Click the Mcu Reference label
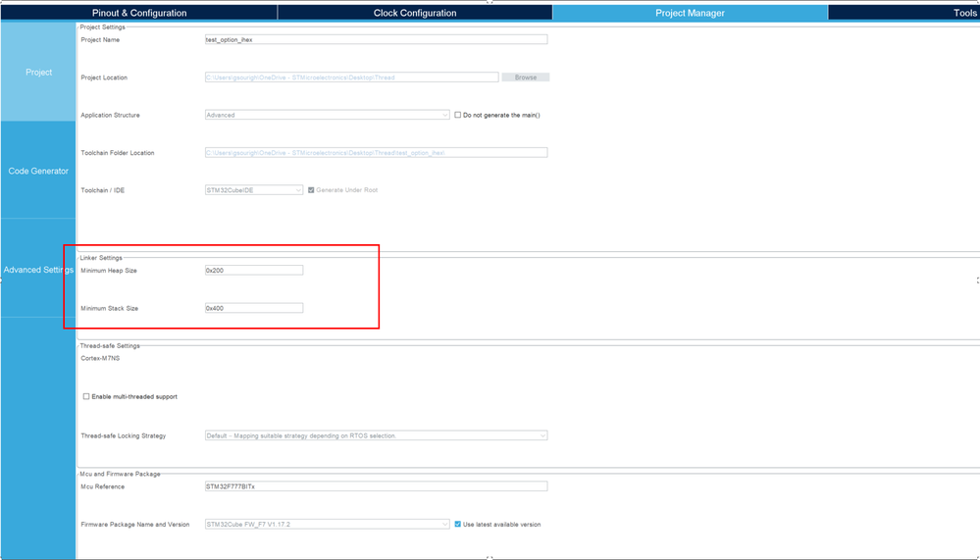This screenshot has width=980, height=560. pos(102,486)
